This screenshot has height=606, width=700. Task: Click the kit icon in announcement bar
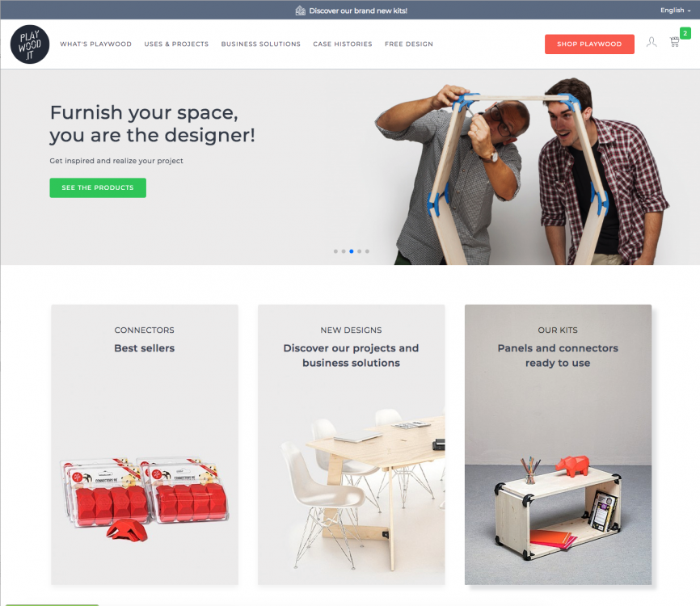point(301,11)
